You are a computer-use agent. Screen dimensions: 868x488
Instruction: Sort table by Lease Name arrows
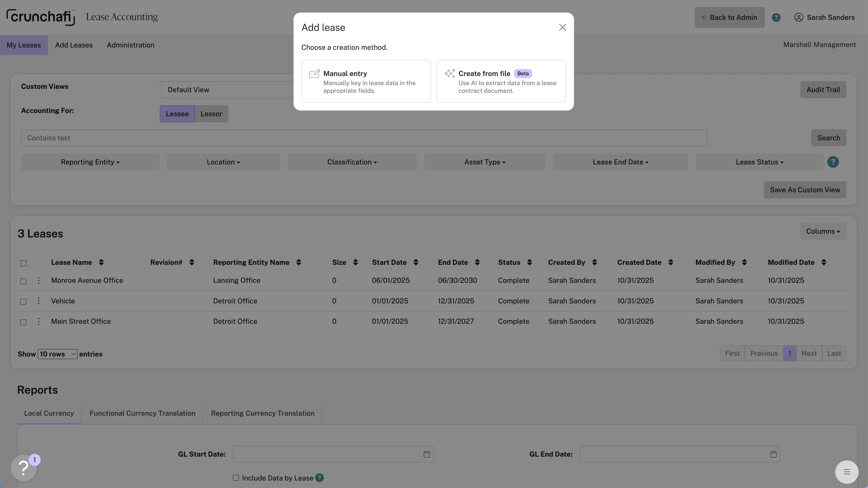click(101, 262)
